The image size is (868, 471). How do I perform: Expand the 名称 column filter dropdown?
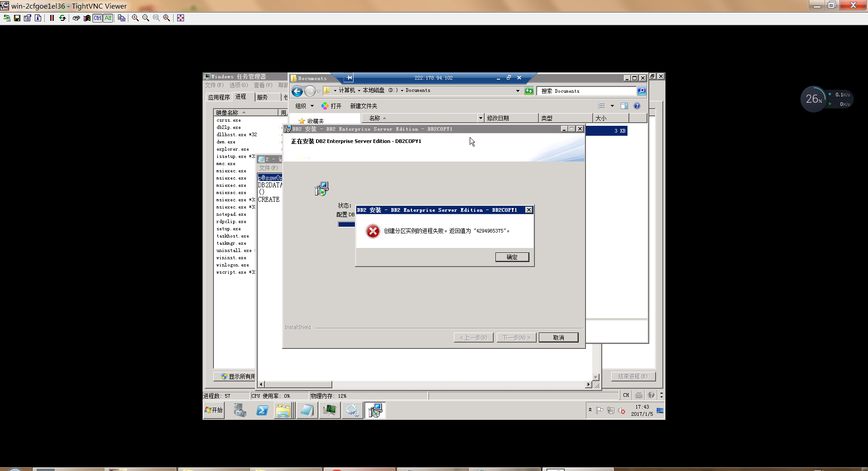tap(481, 118)
